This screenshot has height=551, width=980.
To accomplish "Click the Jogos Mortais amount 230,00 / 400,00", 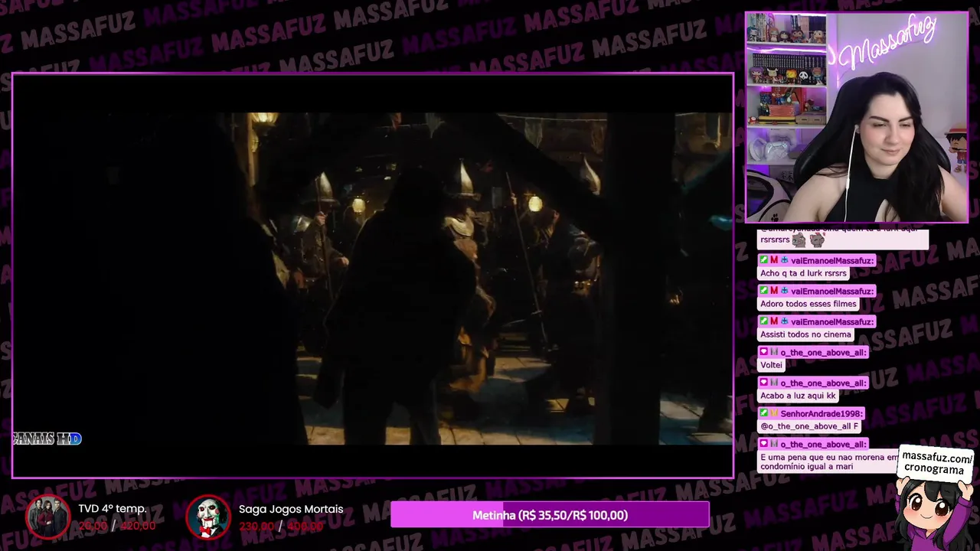I will pyautogui.click(x=281, y=526).
